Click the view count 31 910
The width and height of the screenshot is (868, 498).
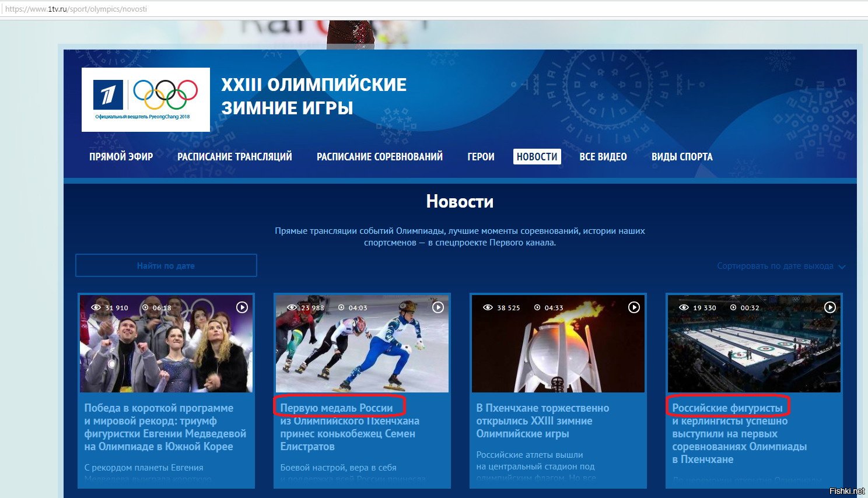117,308
